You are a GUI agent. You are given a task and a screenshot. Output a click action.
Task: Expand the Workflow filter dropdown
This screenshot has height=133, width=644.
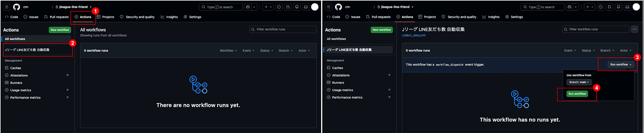[228, 51]
